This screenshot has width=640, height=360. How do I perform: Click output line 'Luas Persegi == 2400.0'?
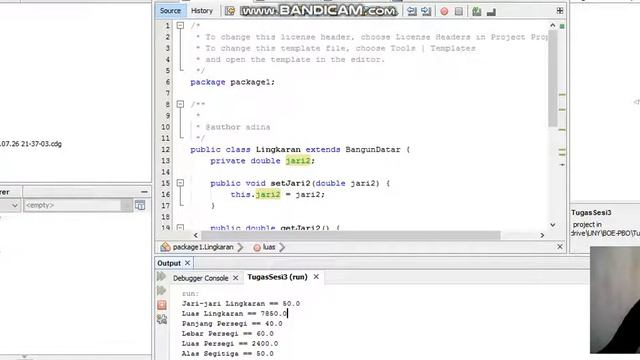coord(230,344)
